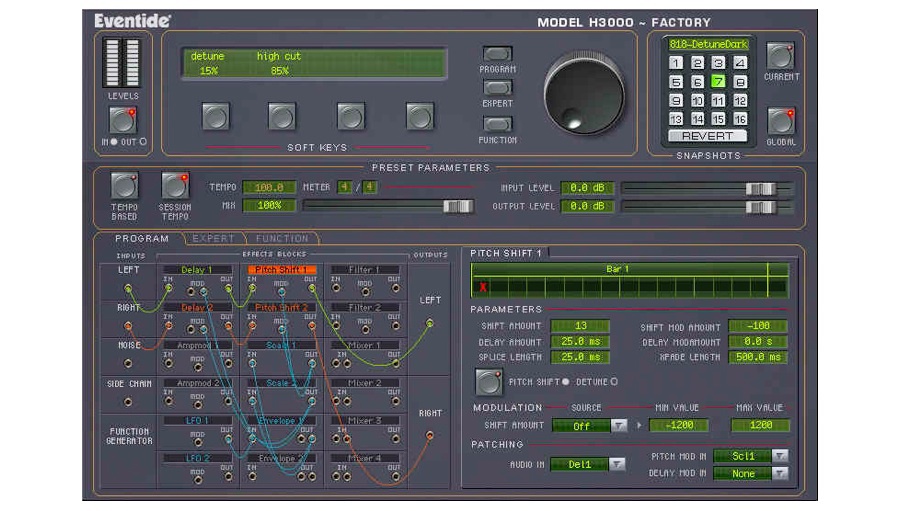Switch to the Expert tab

213,238
